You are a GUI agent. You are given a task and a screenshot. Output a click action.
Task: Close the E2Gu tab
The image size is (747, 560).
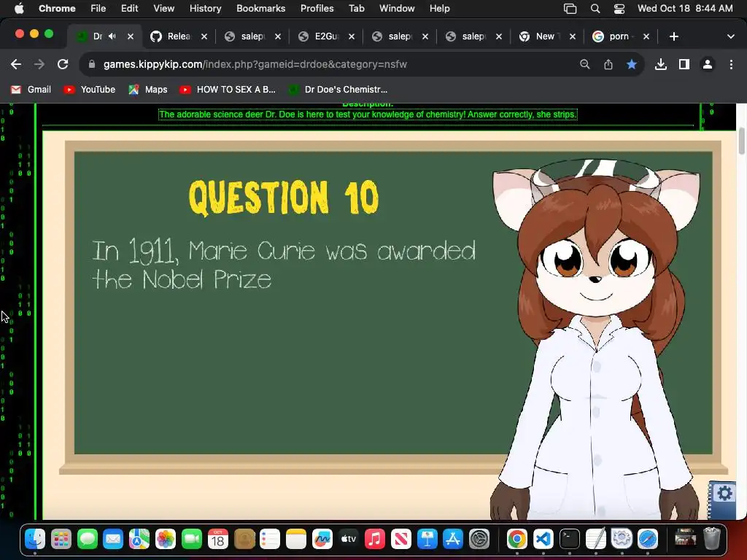(x=352, y=36)
